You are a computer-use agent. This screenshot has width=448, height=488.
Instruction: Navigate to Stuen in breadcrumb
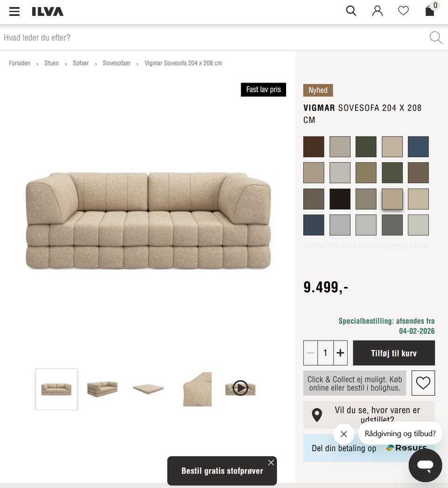51,63
